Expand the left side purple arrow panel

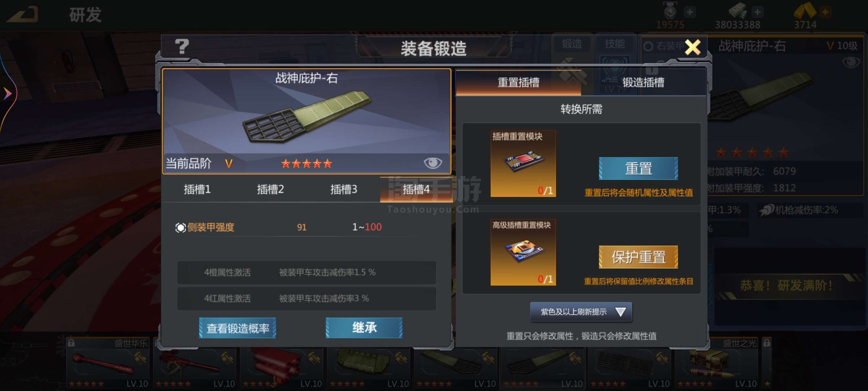click(7, 93)
